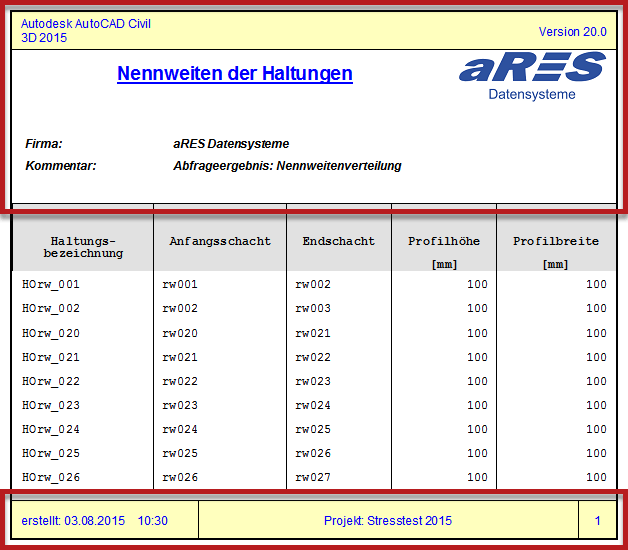Click the Endschacht column header
628x550 pixels.
pyautogui.click(x=338, y=241)
